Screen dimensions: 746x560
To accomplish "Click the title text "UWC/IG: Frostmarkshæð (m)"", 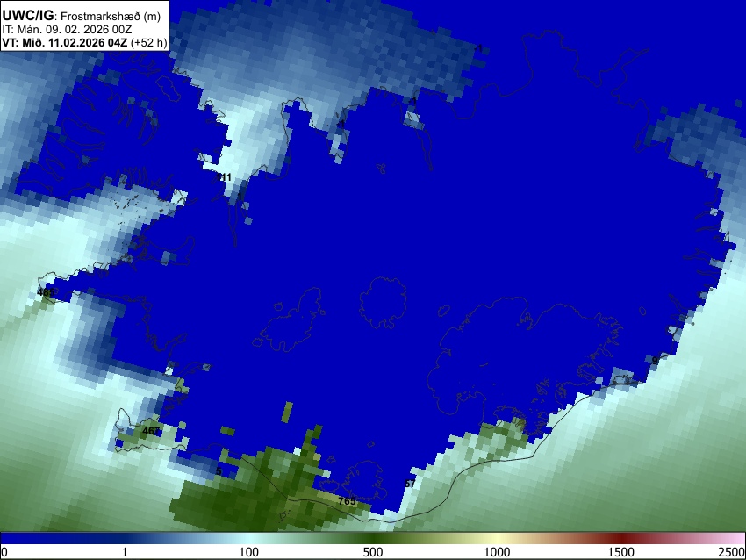I will pyautogui.click(x=82, y=16).
